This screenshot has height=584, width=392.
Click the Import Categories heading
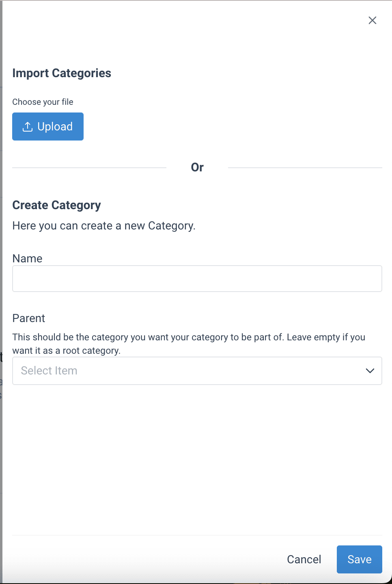point(62,73)
